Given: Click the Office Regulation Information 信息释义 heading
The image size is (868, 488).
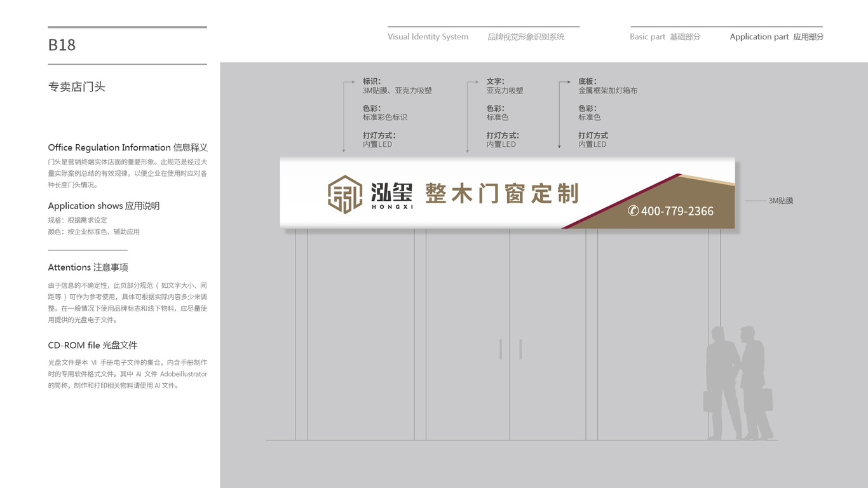Looking at the screenshot, I should tap(128, 147).
